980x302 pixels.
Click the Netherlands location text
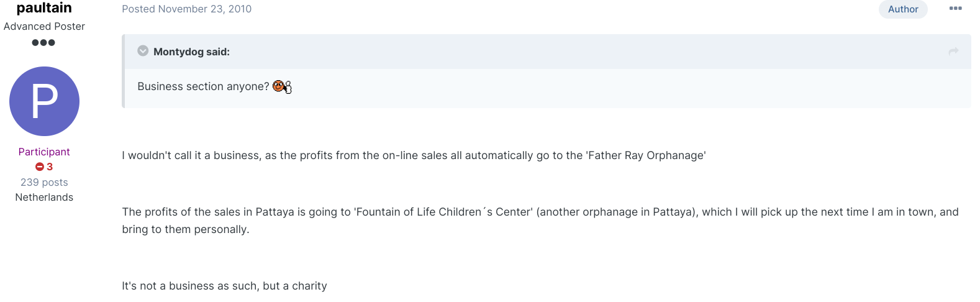click(44, 197)
